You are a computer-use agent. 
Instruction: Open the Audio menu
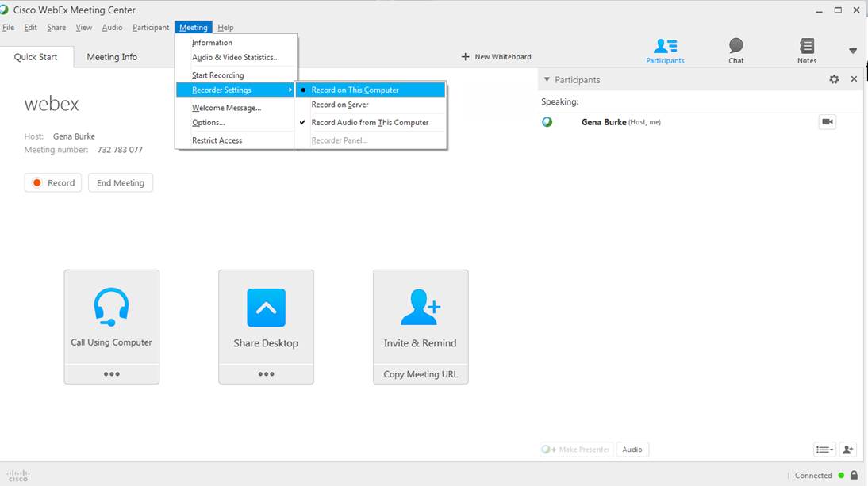pos(112,27)
